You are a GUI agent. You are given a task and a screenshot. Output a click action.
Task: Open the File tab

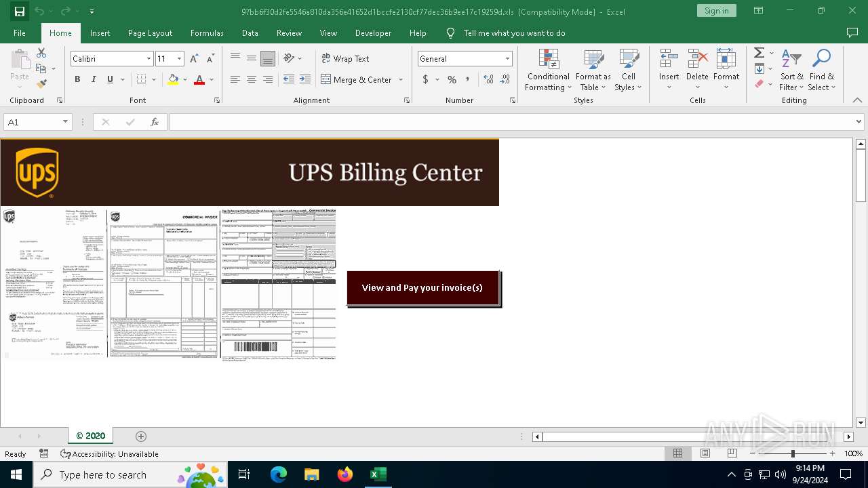(20, 33)
